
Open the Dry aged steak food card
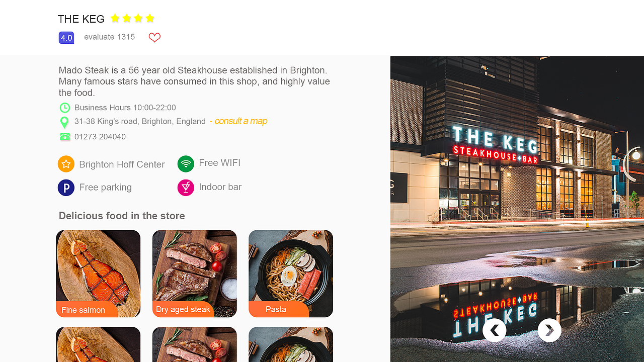pyautogui.click(x=195, y=274)
